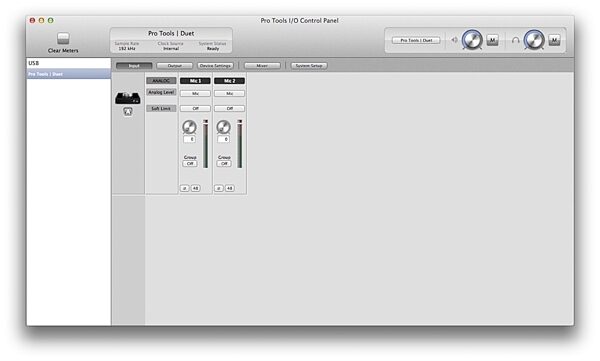
Task: Minimize window with yellow button
Action: point(41,20)
